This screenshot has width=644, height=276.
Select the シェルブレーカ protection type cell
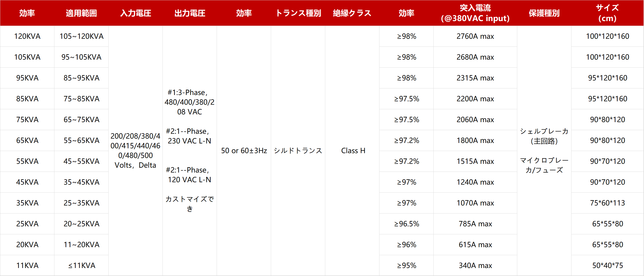(544, 151)
